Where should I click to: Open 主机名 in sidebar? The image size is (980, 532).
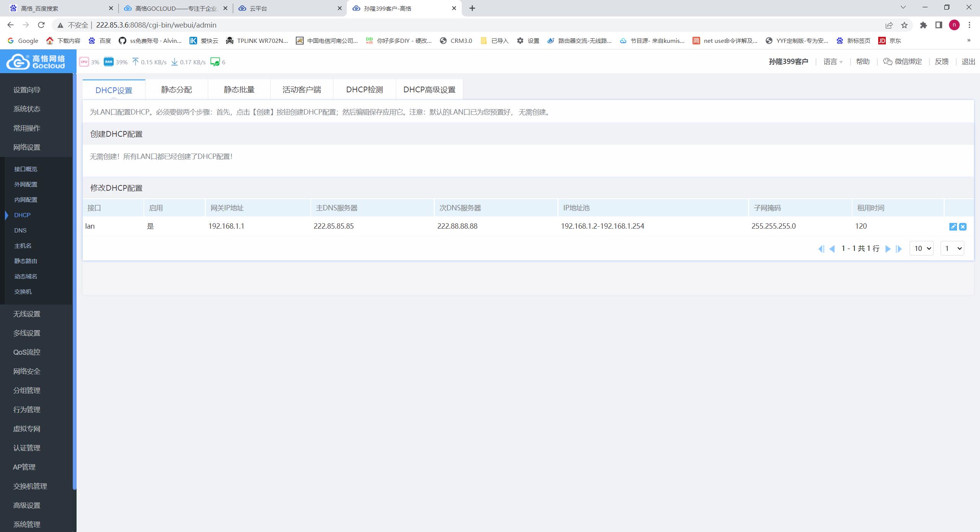pyautogui.click(x=23, y=246)
